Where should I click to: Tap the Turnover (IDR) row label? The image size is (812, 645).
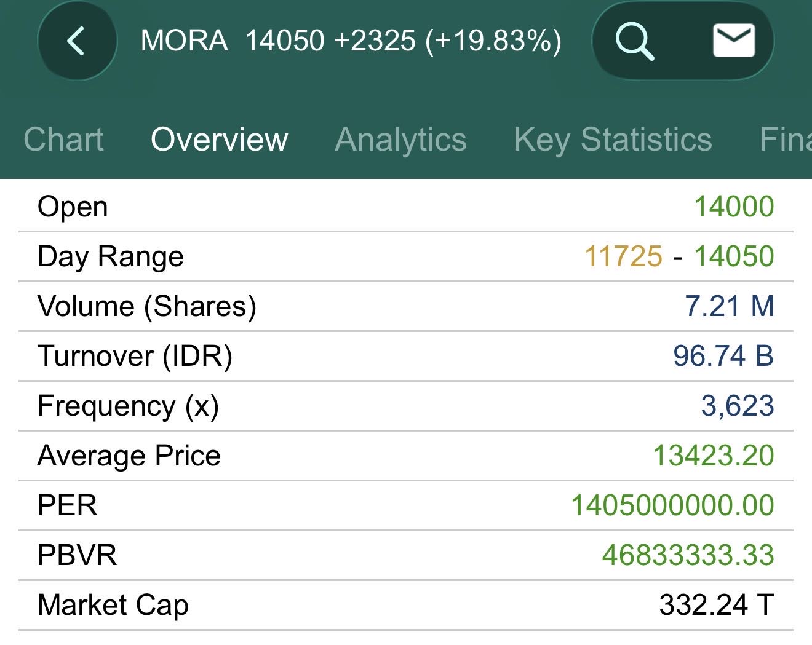coord(135,356)
